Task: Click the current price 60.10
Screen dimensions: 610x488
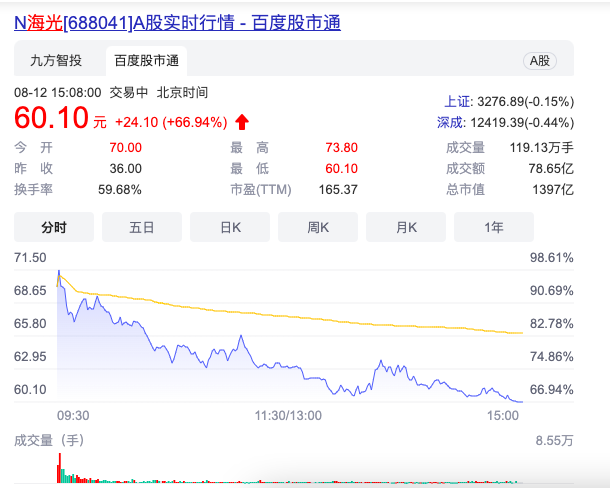Action: [52, 121]
